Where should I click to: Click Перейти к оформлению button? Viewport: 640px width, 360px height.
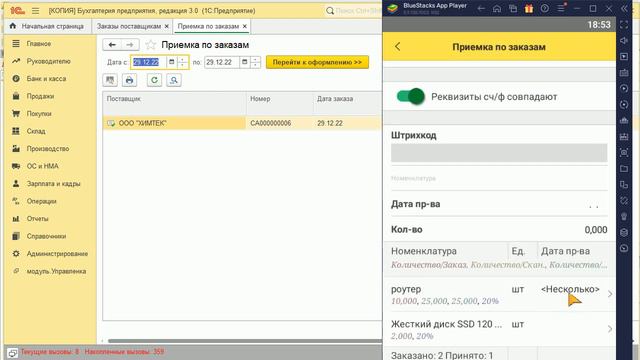[x=317, y=62]
